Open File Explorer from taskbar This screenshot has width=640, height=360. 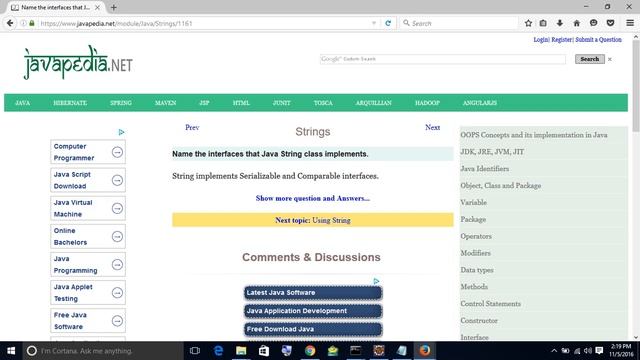241,351
